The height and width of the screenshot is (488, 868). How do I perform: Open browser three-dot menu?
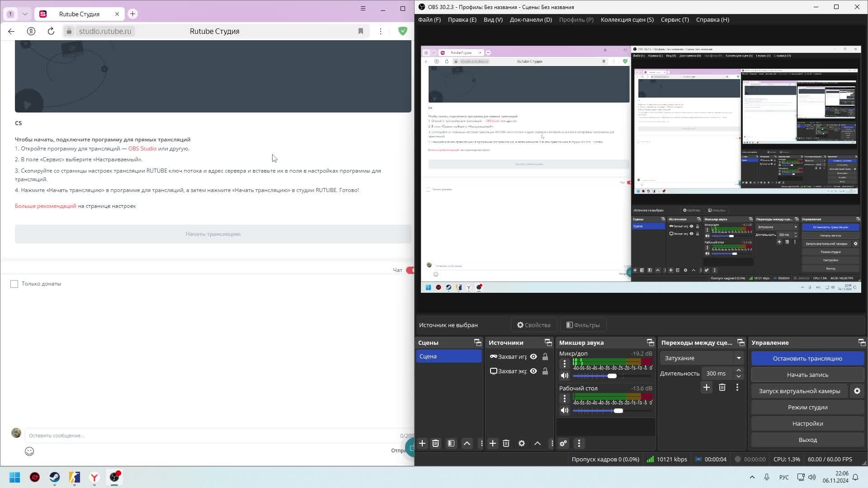(x=381, y=31)
